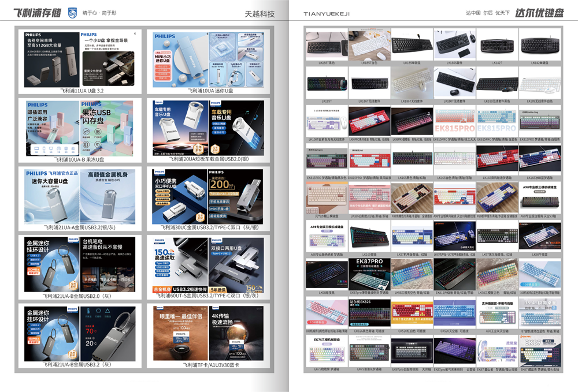The height and width of the screenshot is (392, 578).
Task: Open the EK87 藏蓝青 keyboard image
Action: click(540, 351)
